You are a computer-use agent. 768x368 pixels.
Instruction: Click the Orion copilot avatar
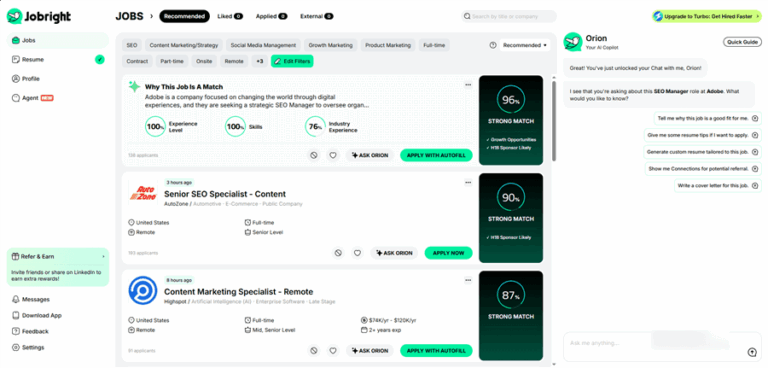pos(573,42)
